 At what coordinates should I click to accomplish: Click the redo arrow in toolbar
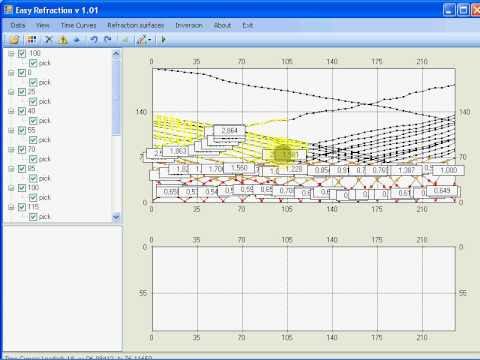pyautogui.click(x=107, y=40)
